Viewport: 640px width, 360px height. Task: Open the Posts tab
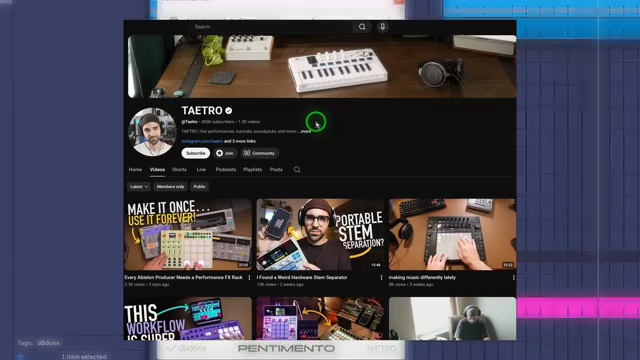(x=276, y=169)
